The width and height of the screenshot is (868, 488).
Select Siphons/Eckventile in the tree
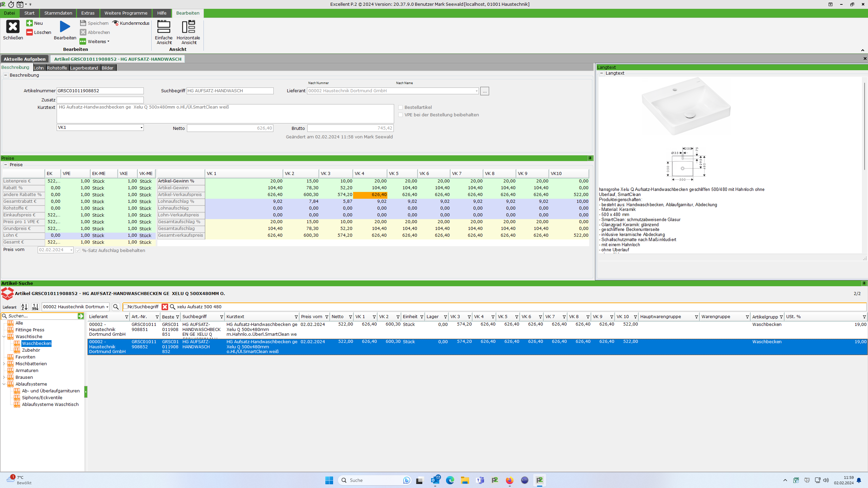tap(42, 397)
